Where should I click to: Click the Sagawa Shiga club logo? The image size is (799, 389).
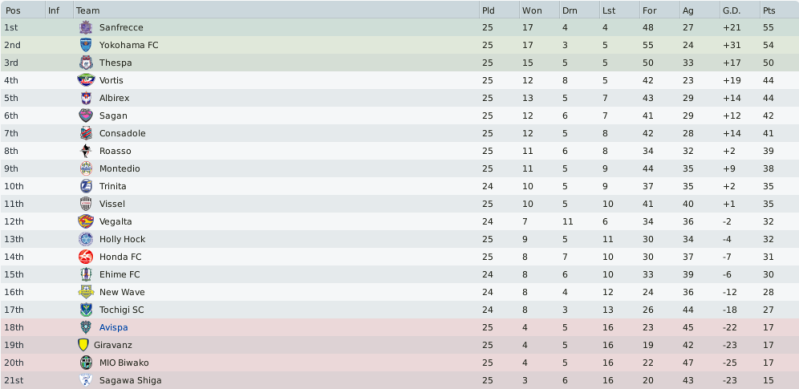click(x=86, y=380)
